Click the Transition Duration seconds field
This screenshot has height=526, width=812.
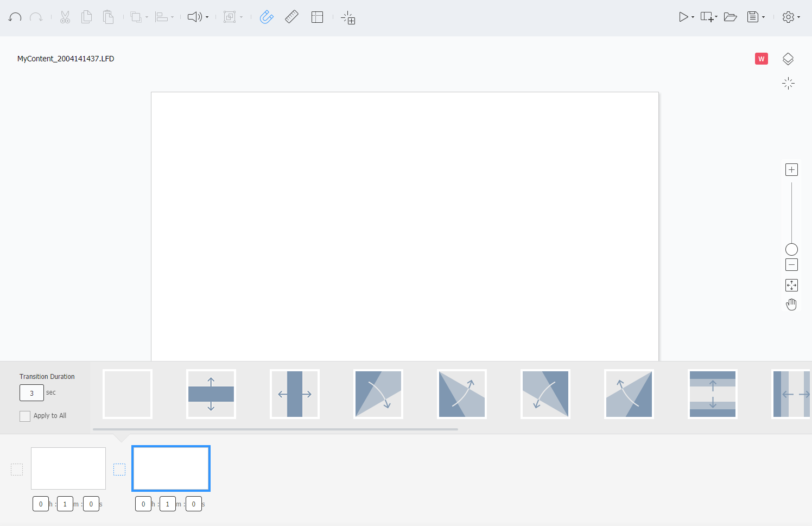(31, 393)
